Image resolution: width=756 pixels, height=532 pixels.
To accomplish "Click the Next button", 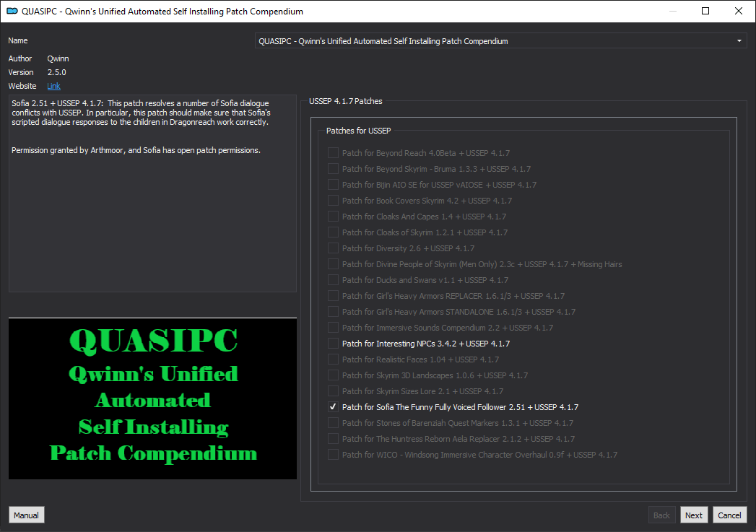I will point(694,515).
